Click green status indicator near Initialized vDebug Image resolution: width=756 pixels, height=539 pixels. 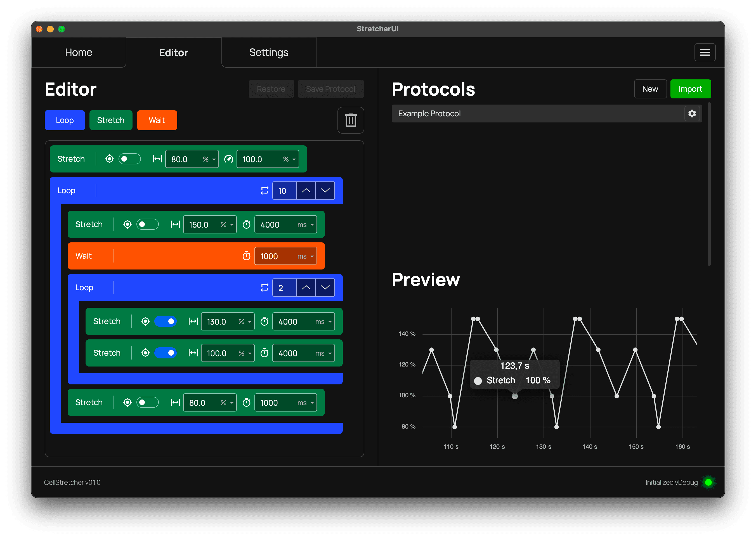pyautogui.click(x=708, y=482)
